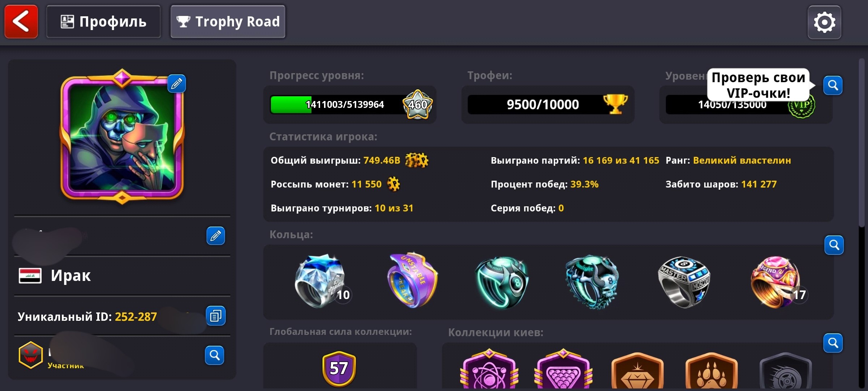Open cue collections with the magnifier icon

coord(833,343)
